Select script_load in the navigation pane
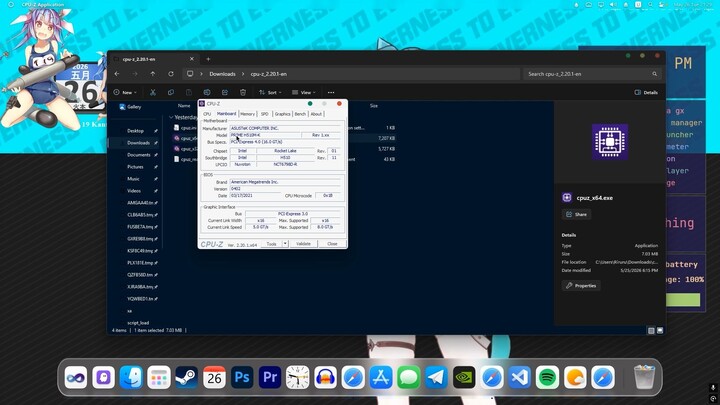The image size is (720, 405). (138, 323)
